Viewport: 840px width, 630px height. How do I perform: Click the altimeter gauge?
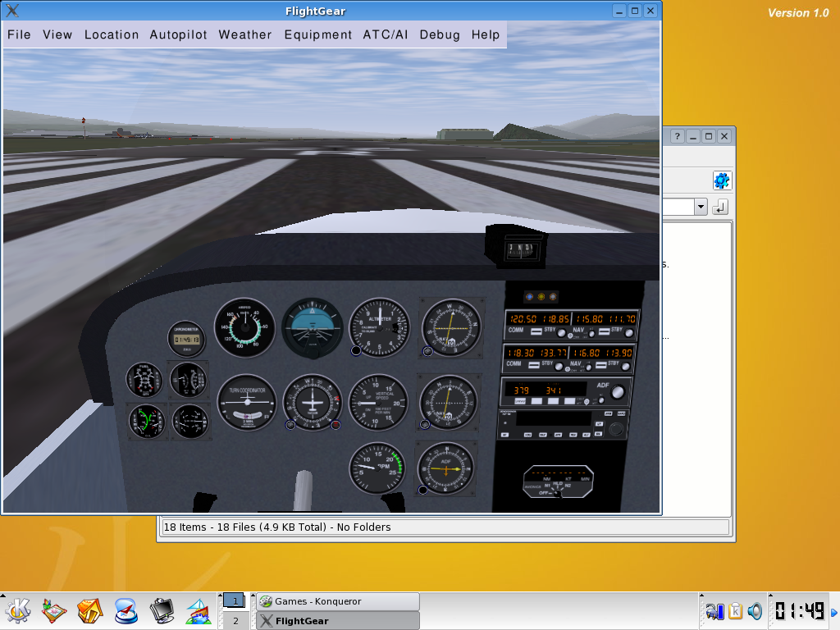pyautogui.click(x=380, y=327)
